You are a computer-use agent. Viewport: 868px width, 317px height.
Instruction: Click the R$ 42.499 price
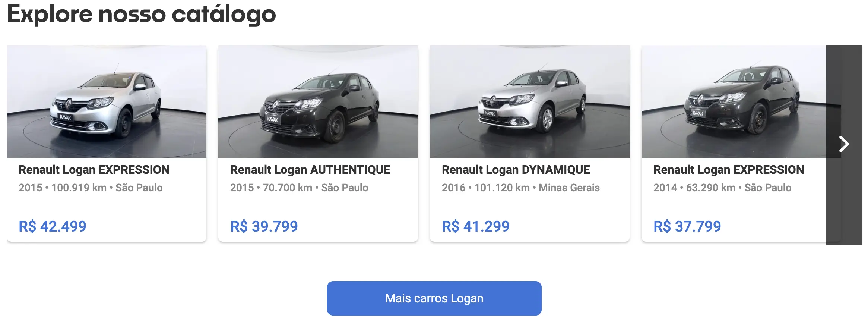[x=53, y=226]
